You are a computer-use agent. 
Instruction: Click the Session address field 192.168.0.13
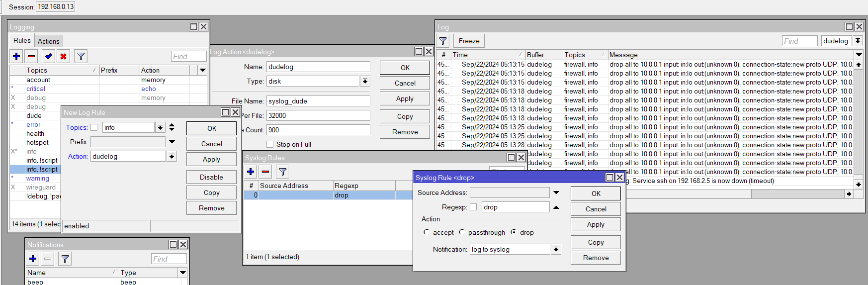tap(56, 7)
